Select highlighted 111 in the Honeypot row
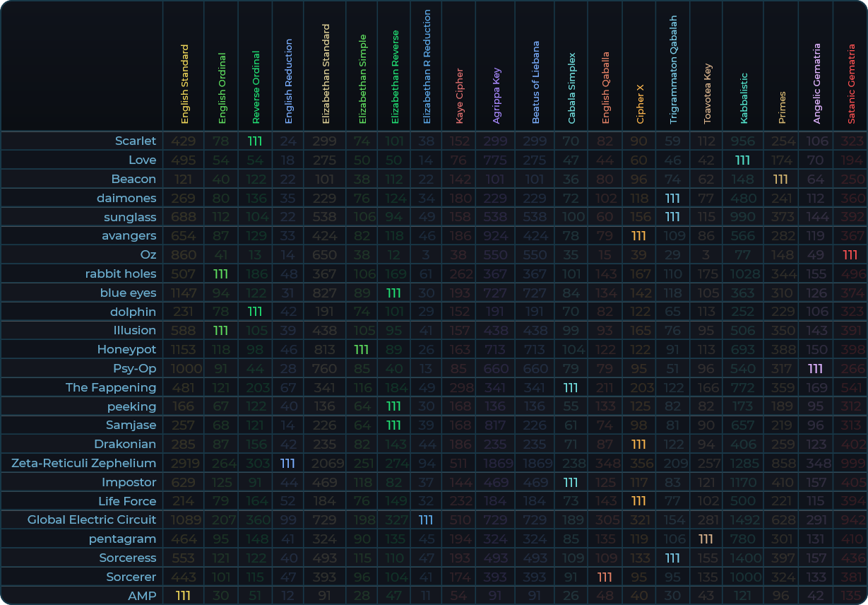Image resolution: width=868 pixels, height=605 pixels. (x=362, y=349)
